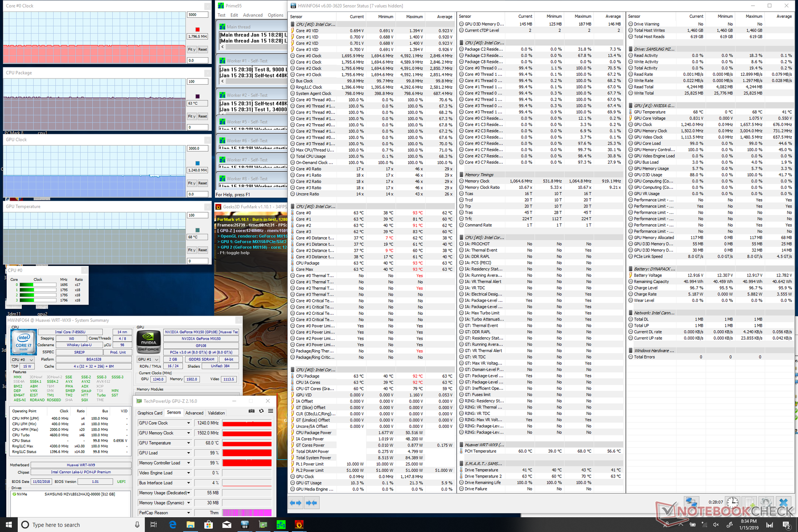This screenshot has height=532, width=798.
Task: Click the HWiNFO clock reset timer icon
Action: 732,502
